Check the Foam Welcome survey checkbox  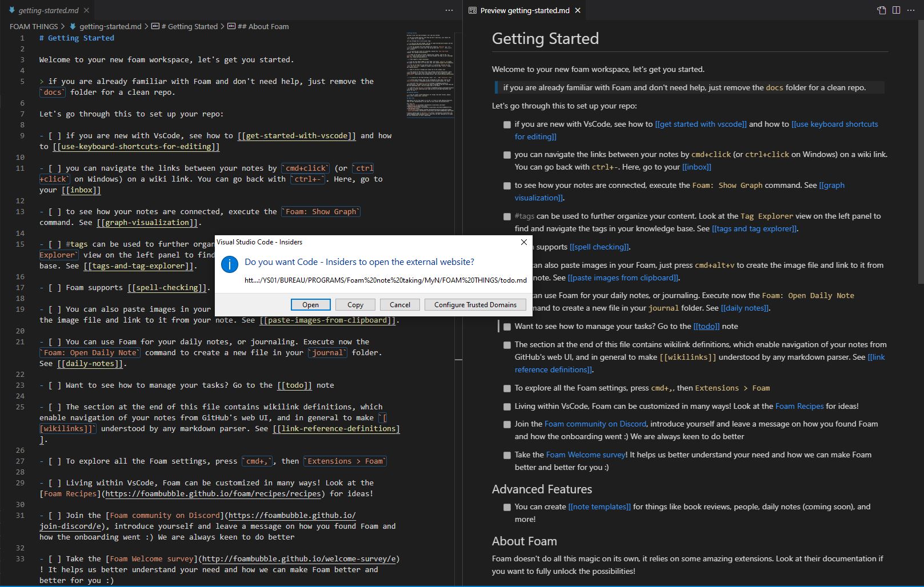click(x=506, y=455)
